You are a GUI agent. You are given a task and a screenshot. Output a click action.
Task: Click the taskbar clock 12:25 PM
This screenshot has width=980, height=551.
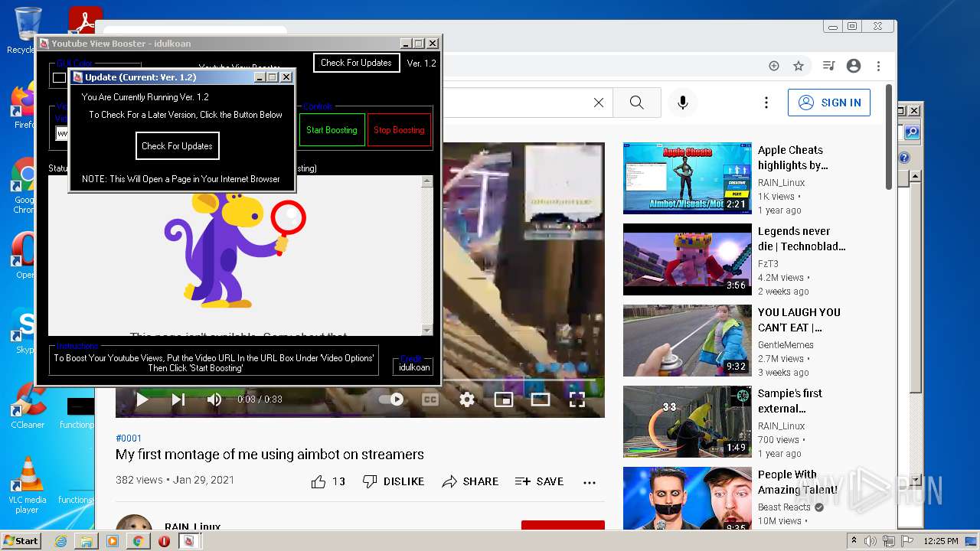pyautogui.click(x=941, y=541)
